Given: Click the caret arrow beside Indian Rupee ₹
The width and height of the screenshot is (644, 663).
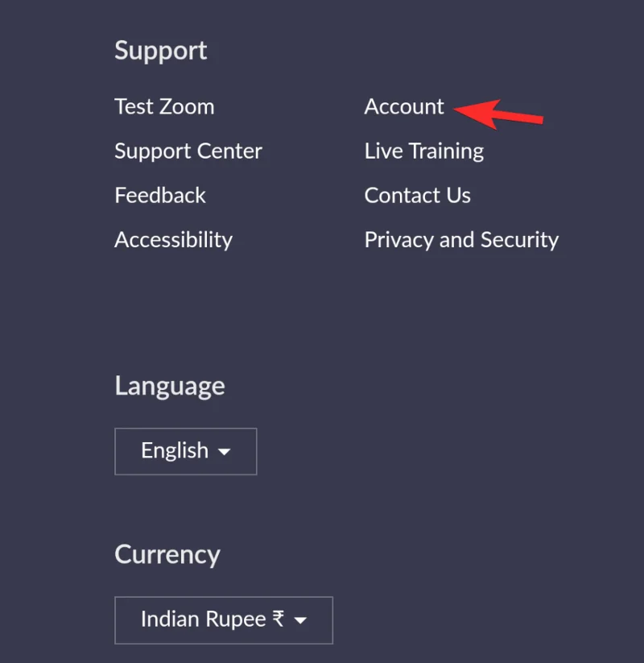Looking at the screenshot, I should click(x=300, y=620).
